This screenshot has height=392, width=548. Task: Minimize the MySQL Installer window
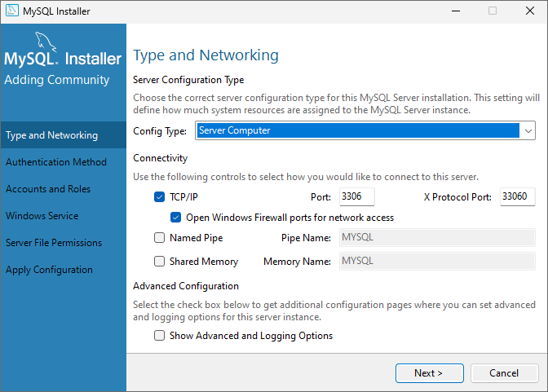pos(455,11)
